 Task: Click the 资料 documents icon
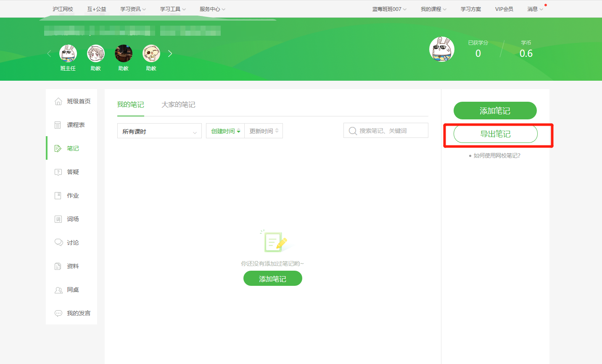click(58, 266)
